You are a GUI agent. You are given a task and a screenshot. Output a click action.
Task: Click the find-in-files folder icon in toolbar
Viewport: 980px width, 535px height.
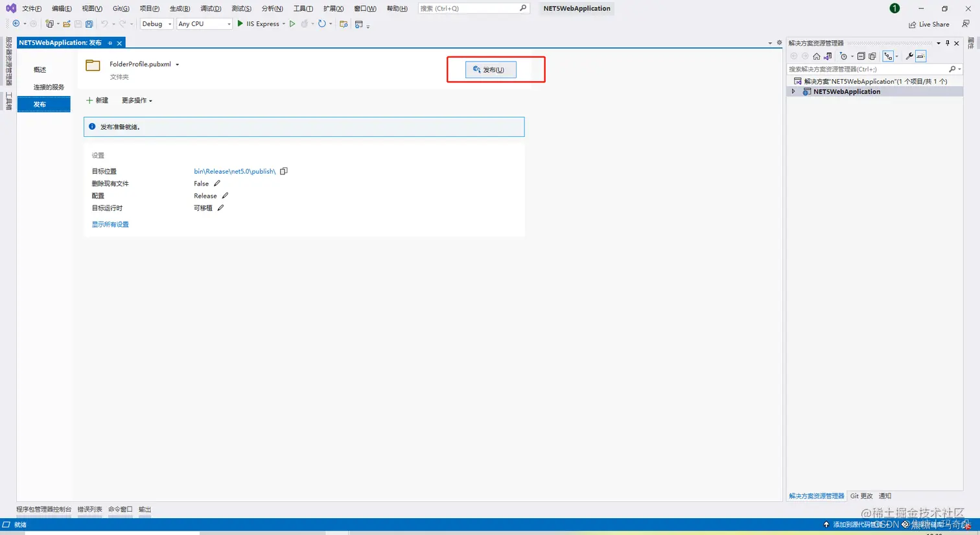click(344, 24)
